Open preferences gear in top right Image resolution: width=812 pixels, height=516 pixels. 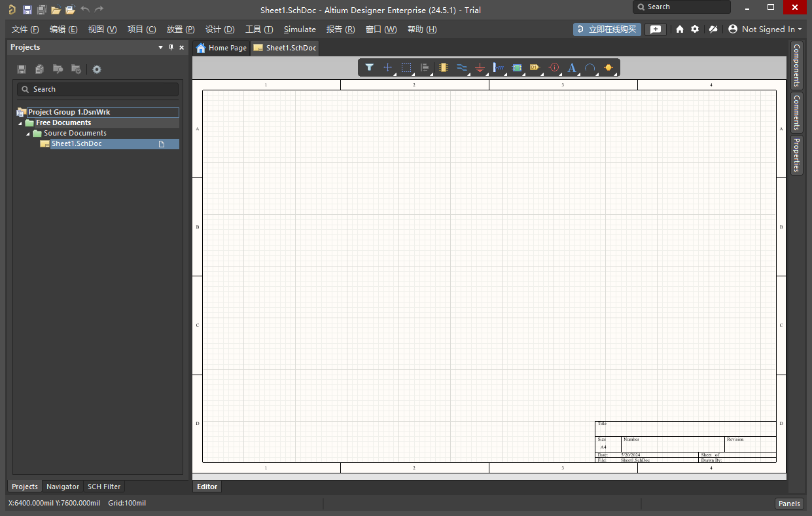695,29
